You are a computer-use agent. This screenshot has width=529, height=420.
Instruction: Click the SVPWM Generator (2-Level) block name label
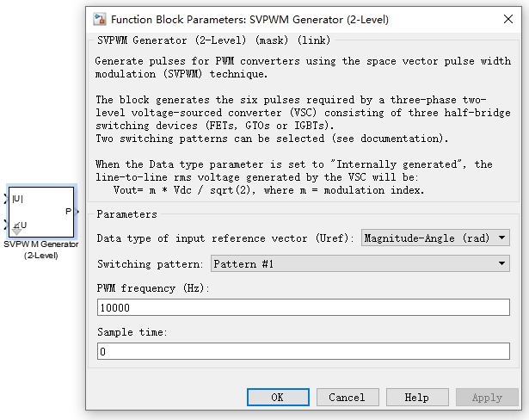40,250
